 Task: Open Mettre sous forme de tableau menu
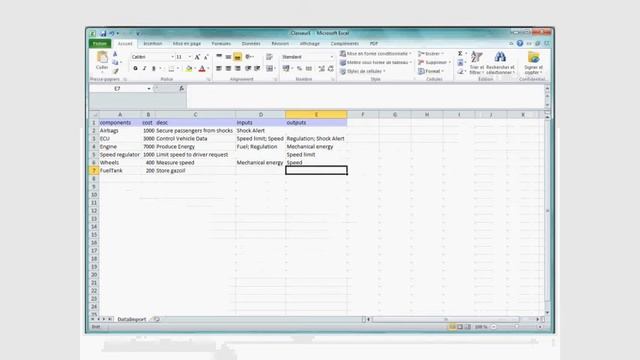click(376, 62)
